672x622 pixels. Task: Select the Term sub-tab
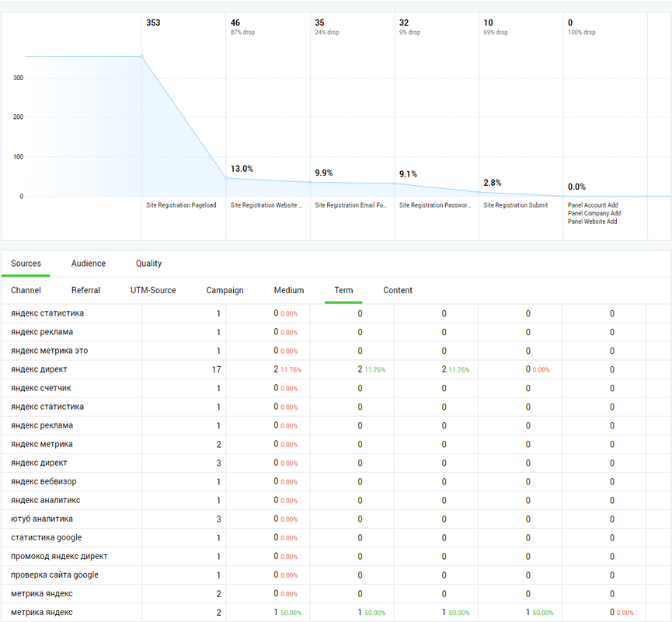[343, 291]
